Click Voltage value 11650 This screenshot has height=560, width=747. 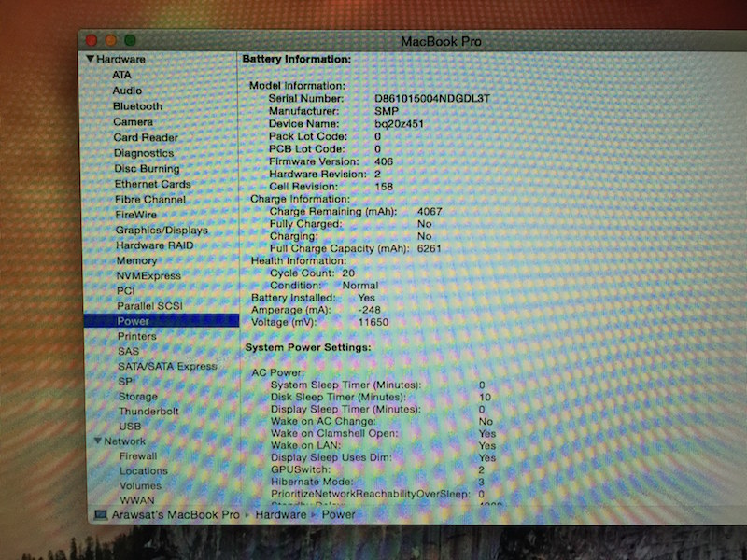point(373,322)
